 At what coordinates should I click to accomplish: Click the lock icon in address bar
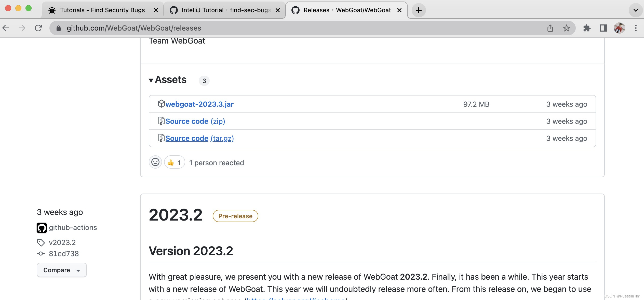59,28
